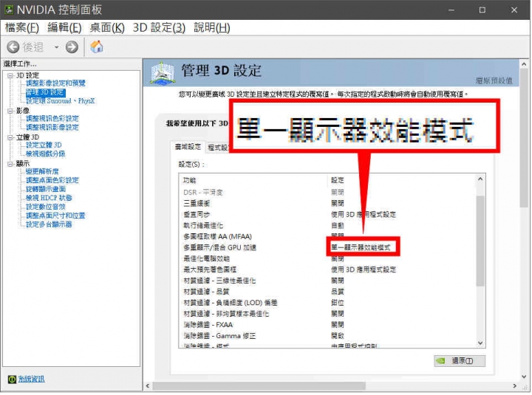
Task: Click the main panel vertical scroll-down arrow
Action: pos(524,377)
